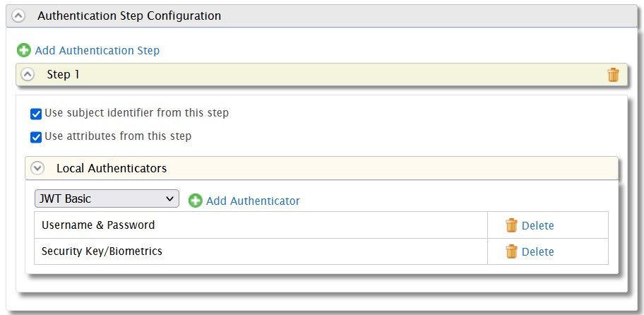
Task: Collapse the Authentication Step Configuration section chevron
Action: coord(18,16)
